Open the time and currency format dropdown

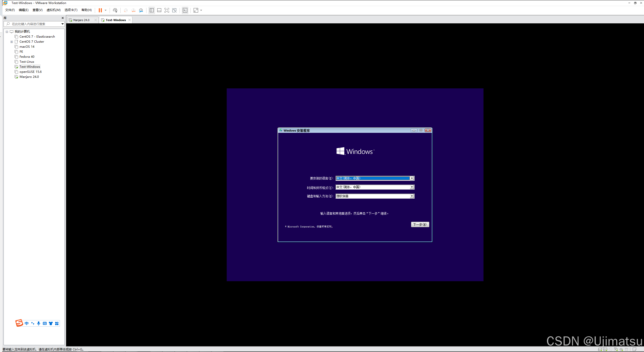point(412,187)
